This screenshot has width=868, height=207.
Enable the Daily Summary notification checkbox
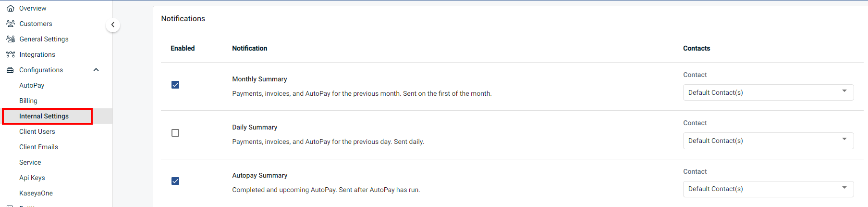(175, 133)
